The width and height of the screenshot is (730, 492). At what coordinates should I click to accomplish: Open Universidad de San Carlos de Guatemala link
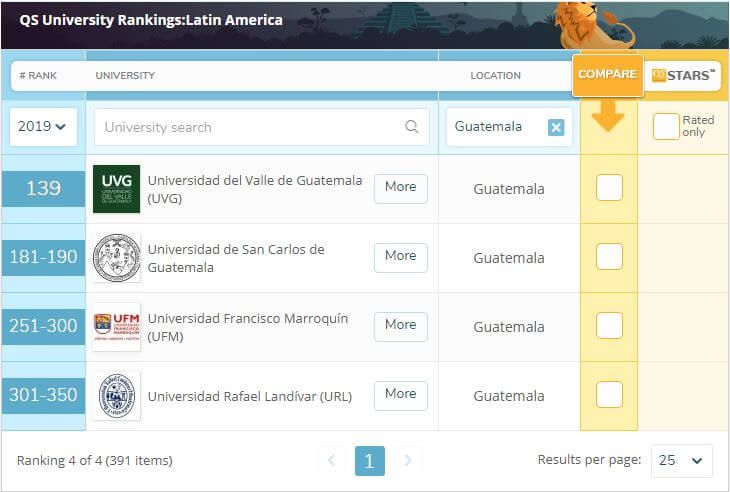tap(236, 258)
